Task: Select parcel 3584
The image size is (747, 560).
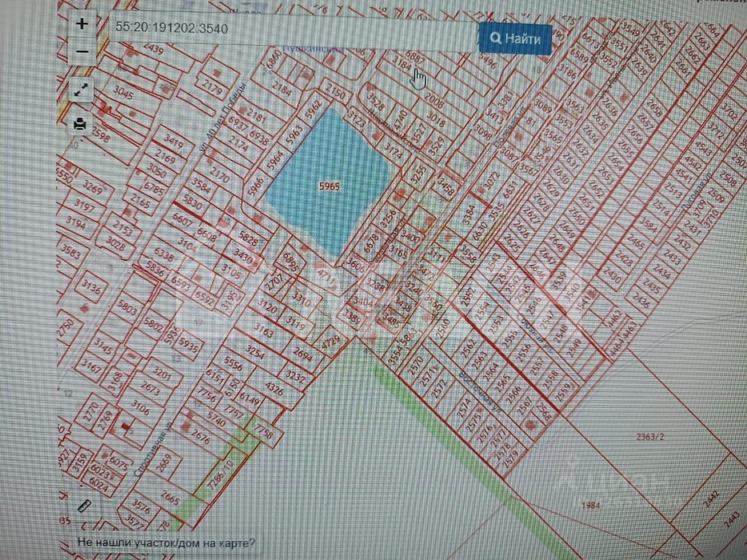Action: (200, 187)
